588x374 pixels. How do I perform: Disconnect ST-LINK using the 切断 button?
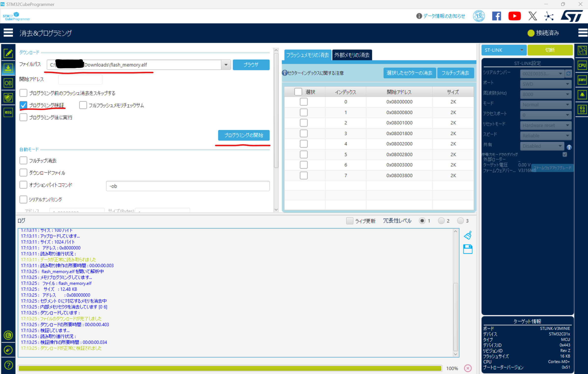click(x=550, y=50)
